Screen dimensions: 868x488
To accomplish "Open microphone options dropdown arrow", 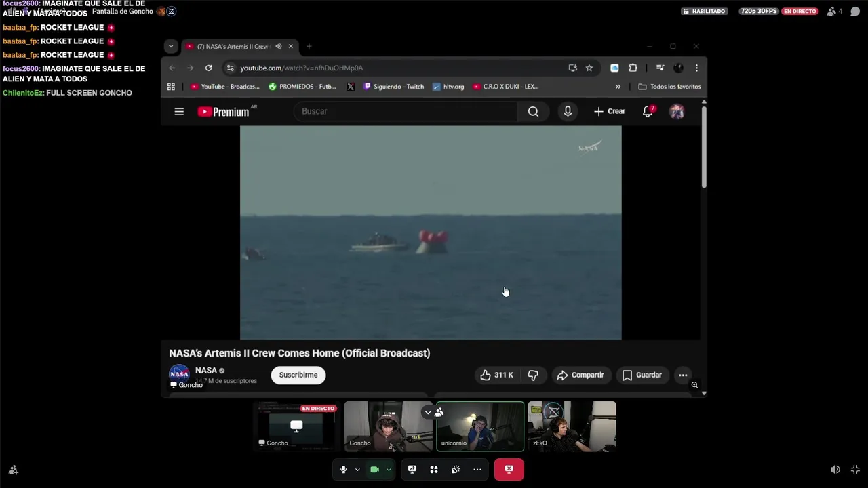I will click(x=357, y=469).
